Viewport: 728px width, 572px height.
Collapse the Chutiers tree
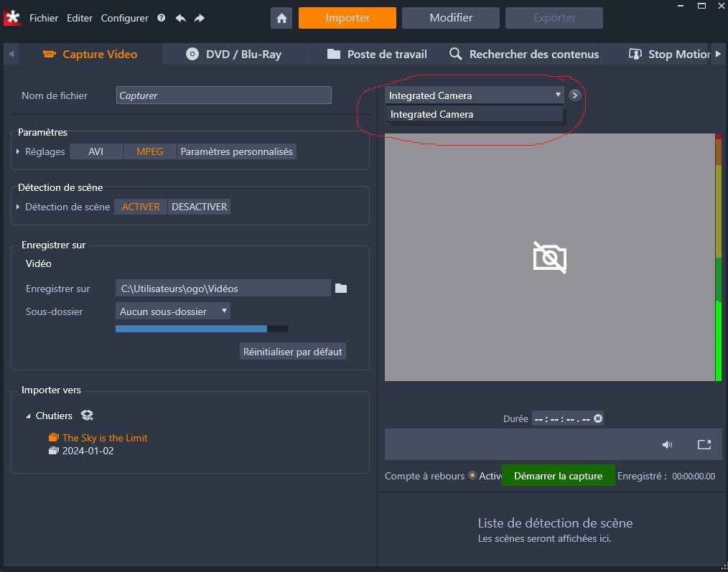[x=29, y=416]
